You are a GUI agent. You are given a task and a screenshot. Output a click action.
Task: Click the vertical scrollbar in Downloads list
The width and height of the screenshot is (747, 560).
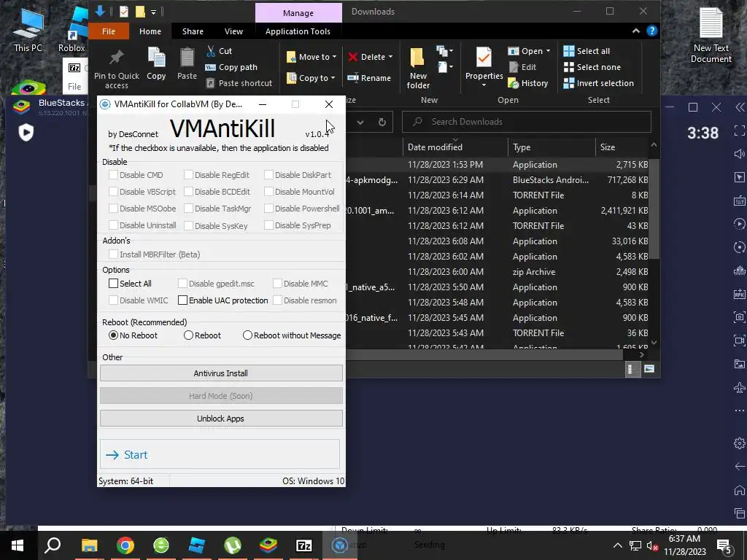pyautogui.click(x=654, y=209)
